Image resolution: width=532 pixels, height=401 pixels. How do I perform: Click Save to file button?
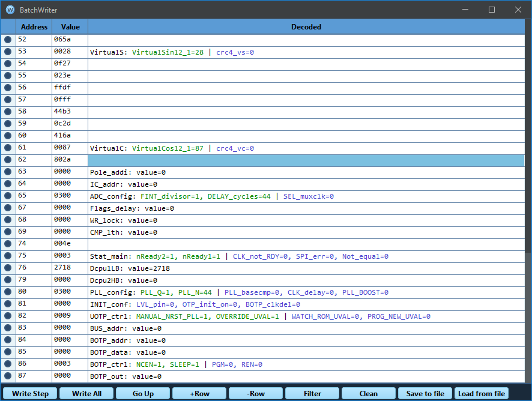425,394
